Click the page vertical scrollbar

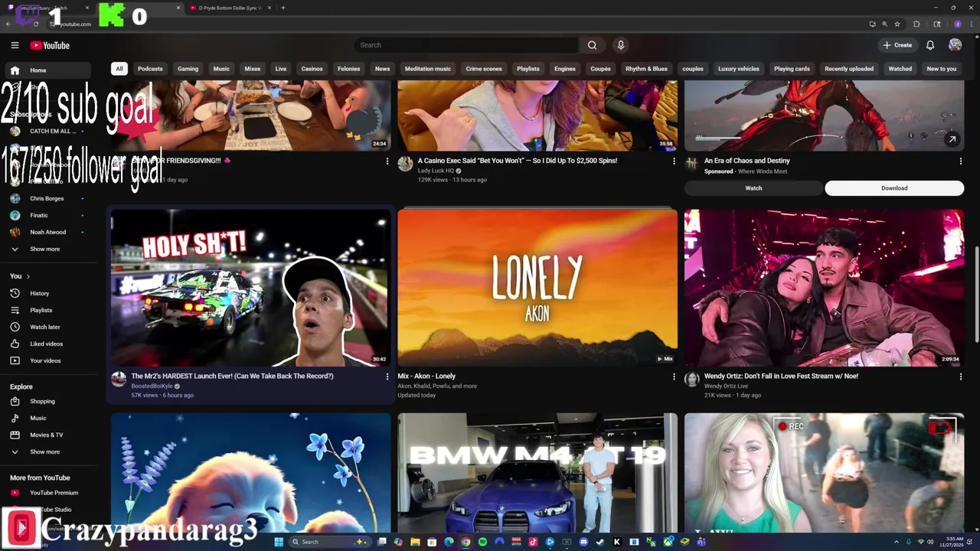point(975,295)
